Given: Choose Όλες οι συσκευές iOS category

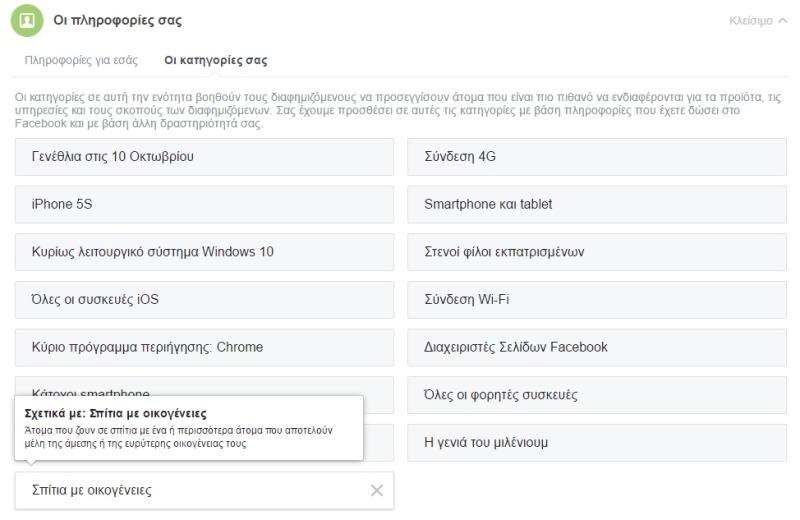Looking at the screenshot, I should coord(204,299).
